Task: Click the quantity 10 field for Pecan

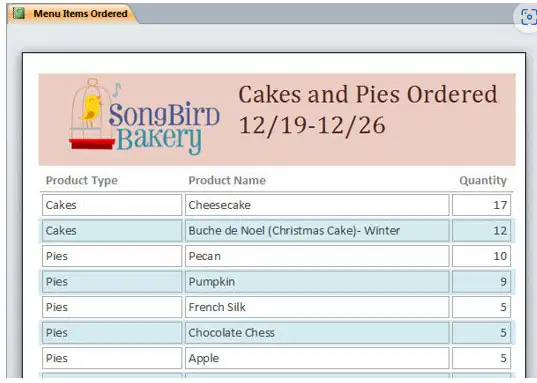Action: [481, 256]
